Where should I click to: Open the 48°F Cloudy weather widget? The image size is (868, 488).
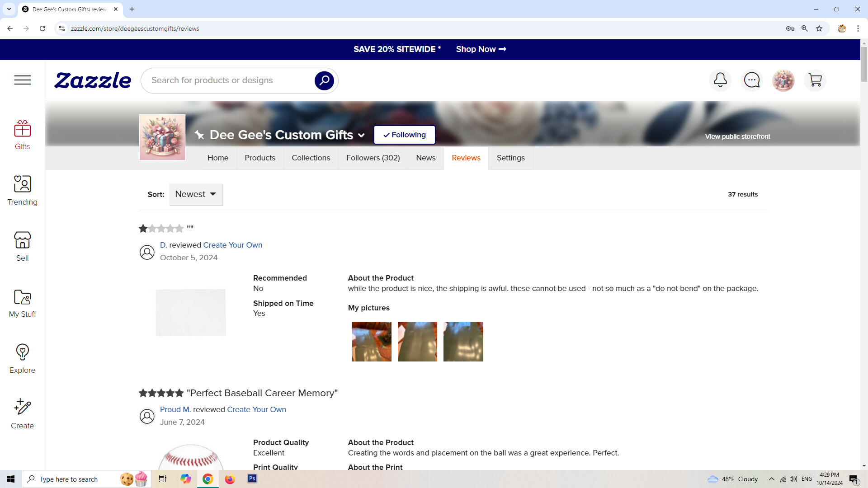[732, 479]
